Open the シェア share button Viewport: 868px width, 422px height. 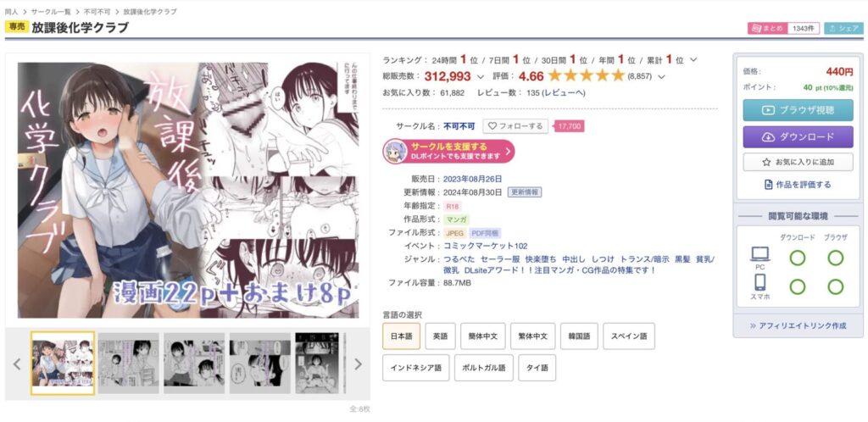[843, 28]
